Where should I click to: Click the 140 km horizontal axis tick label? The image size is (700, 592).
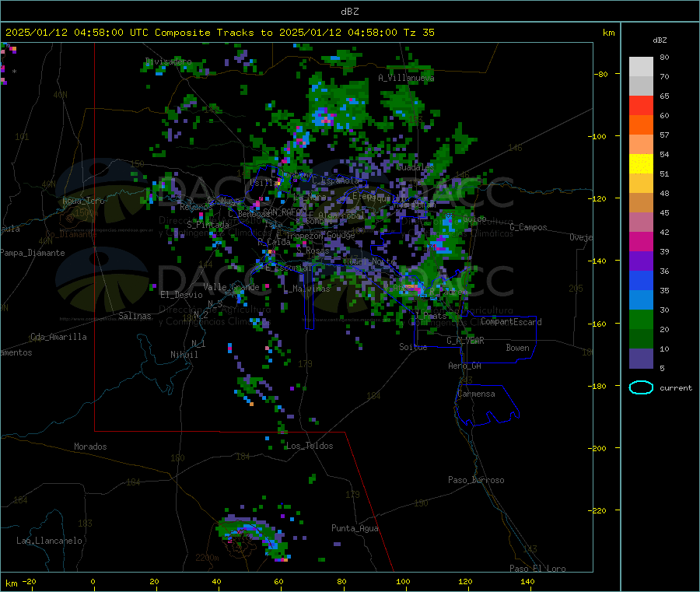(527, 581)
